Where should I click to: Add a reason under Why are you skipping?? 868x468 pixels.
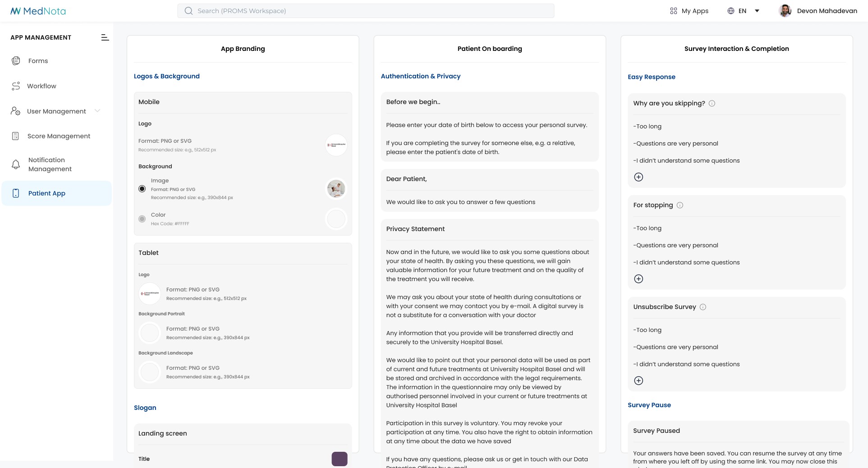638,177
